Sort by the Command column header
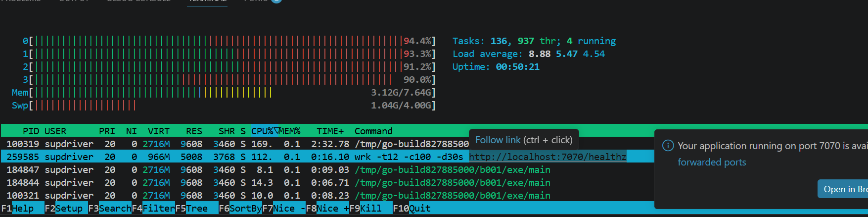 pos(373,131)
